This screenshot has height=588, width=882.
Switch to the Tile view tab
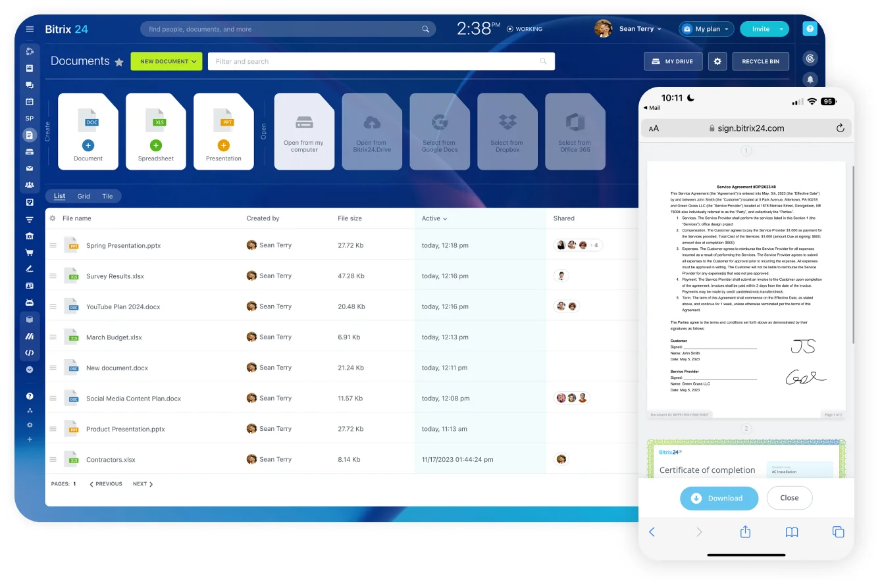tap(107, 196)
